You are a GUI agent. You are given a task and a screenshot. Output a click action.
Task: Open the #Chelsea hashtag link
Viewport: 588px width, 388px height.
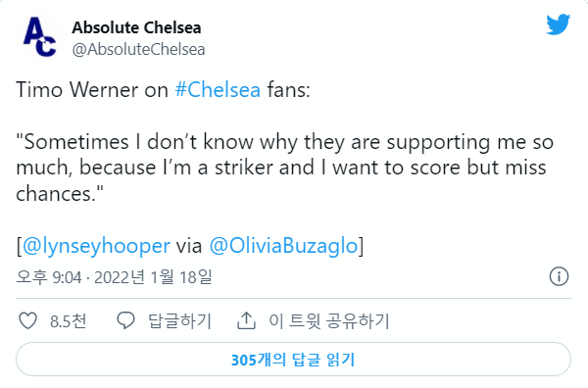tap(218, 90)
